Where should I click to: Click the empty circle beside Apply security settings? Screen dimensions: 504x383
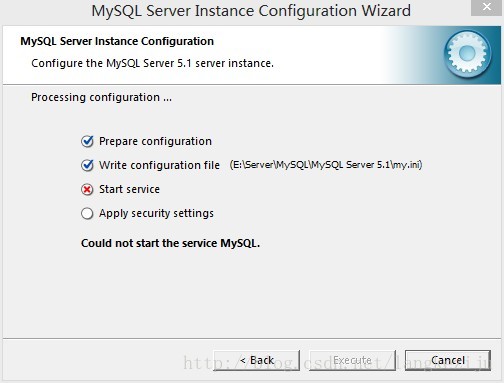87,214
